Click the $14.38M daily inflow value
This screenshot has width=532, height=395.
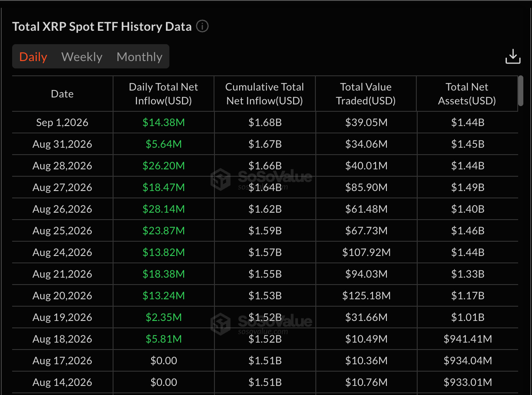click(x=164, y=123)
